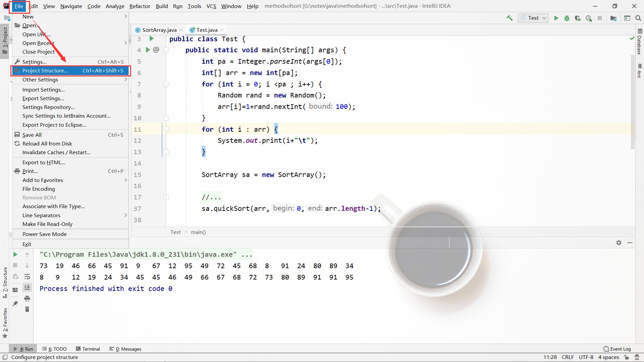
Task: Enable scroll to end in the console
Action: [x=27, y=287]
